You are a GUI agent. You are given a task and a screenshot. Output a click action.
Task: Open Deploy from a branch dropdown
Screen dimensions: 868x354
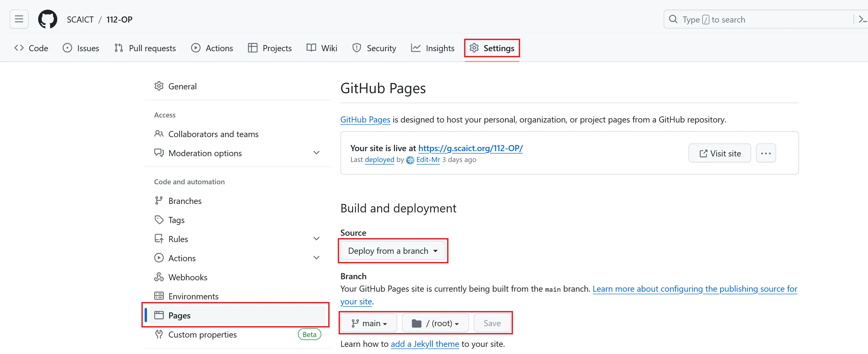(392, 251)
